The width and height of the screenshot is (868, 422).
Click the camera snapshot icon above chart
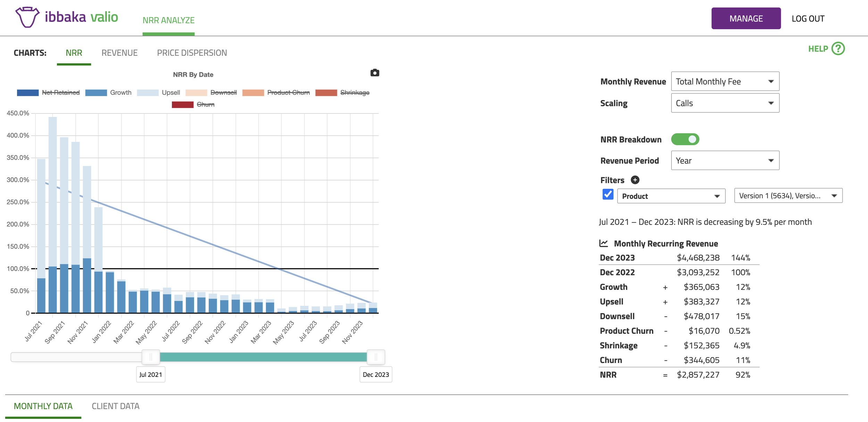click(x=375, y=73)
